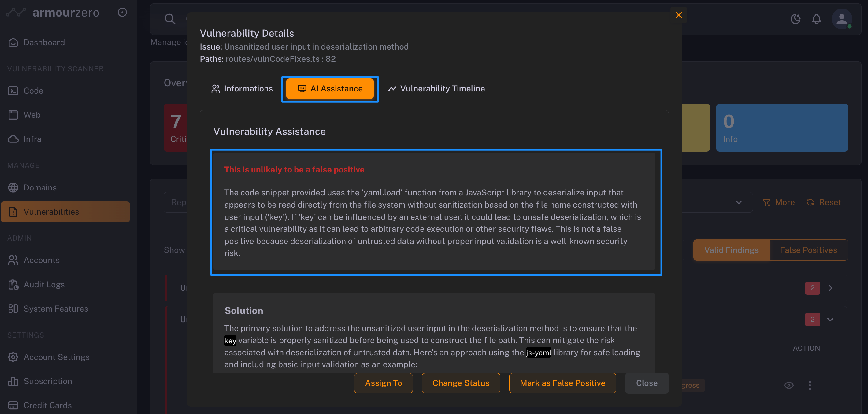This screenshot has width=868, height=414.
Task: Switch to Vulnerability Timeline tab
Action: [436, 89]
